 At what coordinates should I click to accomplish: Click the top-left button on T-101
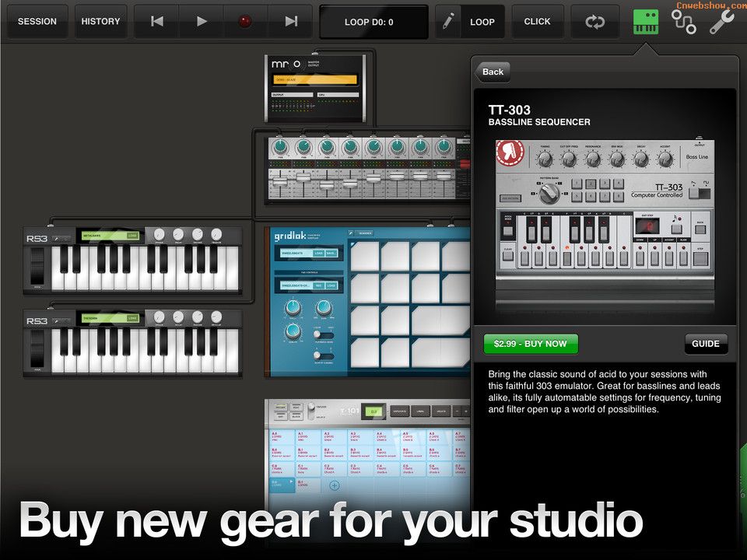[x=281, y=408]
